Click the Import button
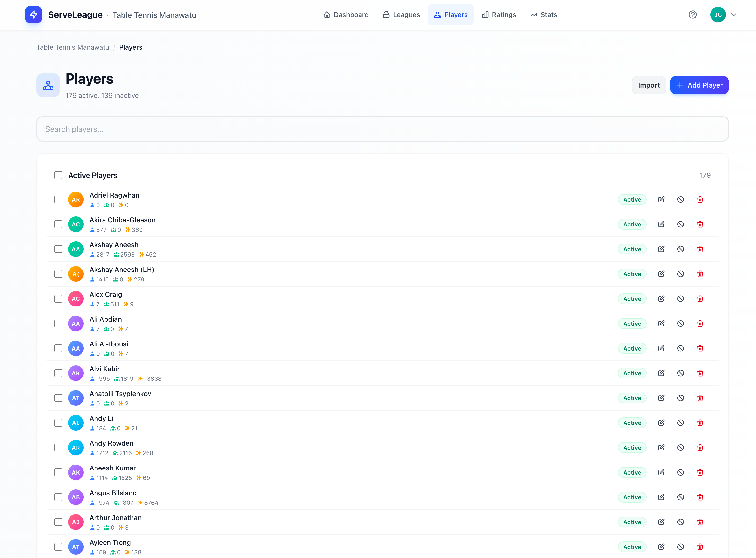Screen dimensions: 756x558 648,85
